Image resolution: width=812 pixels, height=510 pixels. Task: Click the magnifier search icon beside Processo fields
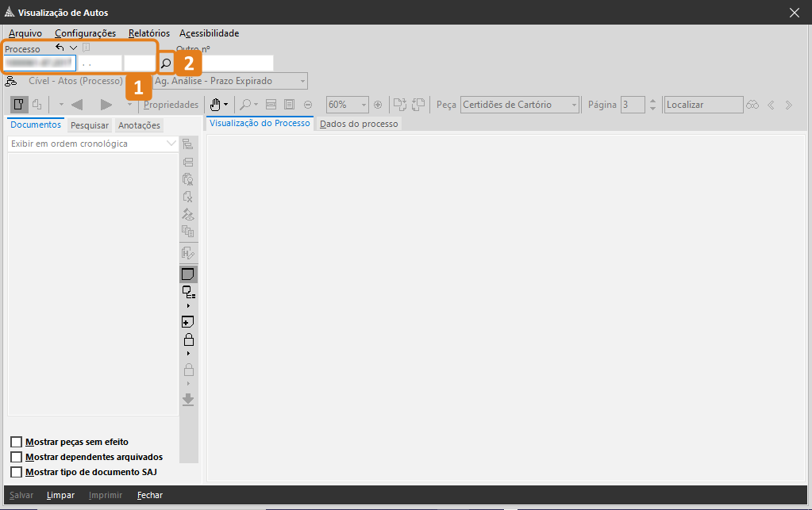pyautogui.click(x=166, y=63)
